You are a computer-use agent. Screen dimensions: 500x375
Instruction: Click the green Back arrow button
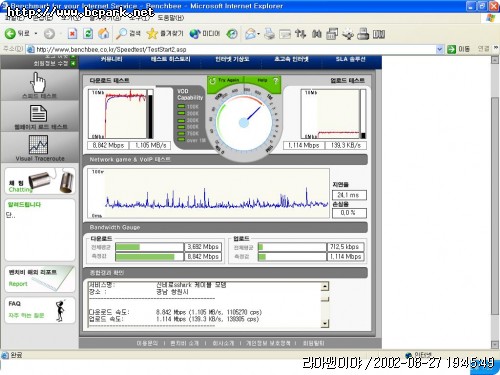click(10, 34)
